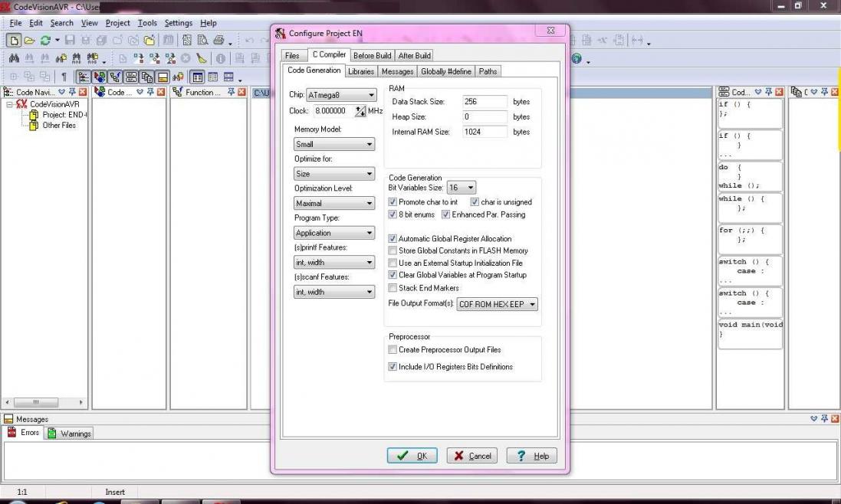
Task: Switch to the Files tab
Action: pos(293,56)
